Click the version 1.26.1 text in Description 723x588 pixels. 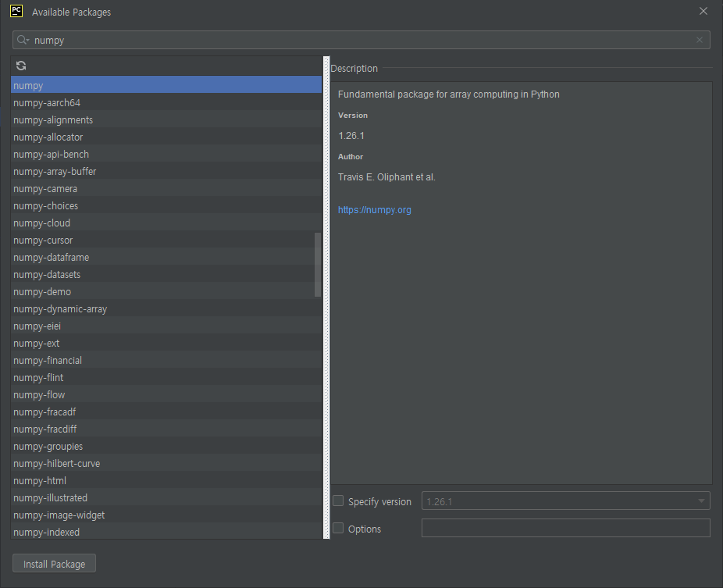[x=351, y=136]
